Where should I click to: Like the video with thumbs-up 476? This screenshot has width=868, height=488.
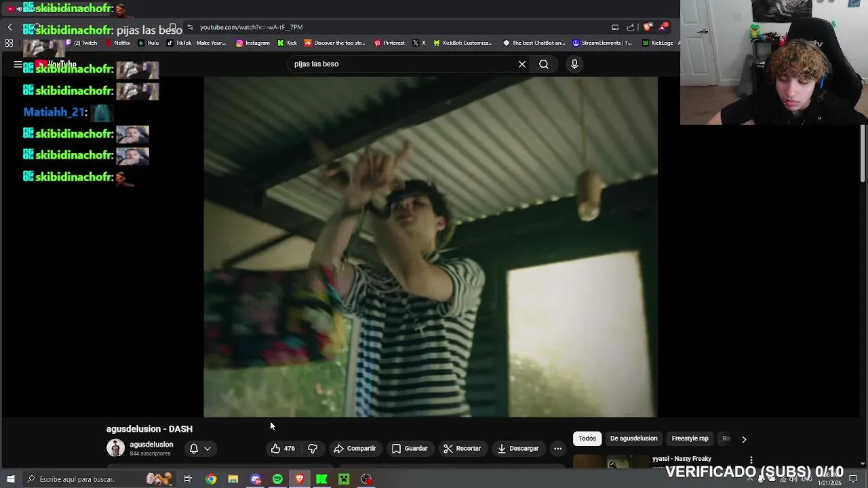pyautogui.click(x=283, y=448)
